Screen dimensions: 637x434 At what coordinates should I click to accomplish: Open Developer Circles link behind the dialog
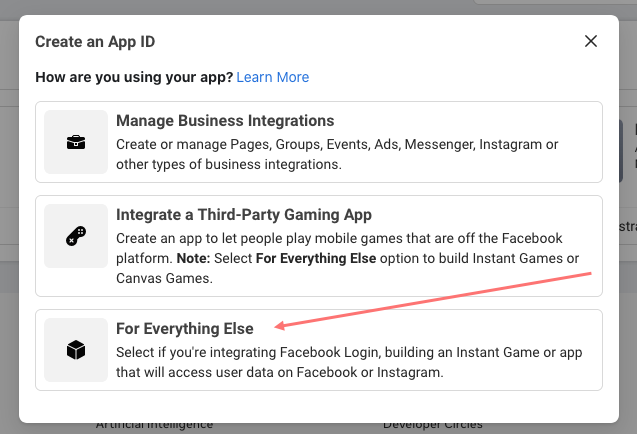point(433,425)
